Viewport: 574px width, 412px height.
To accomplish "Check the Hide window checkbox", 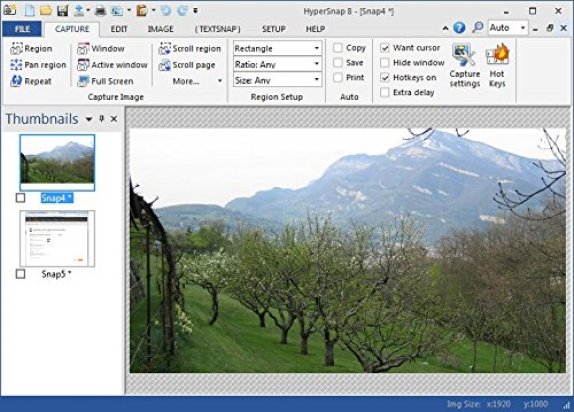I will tap(384, 63).
